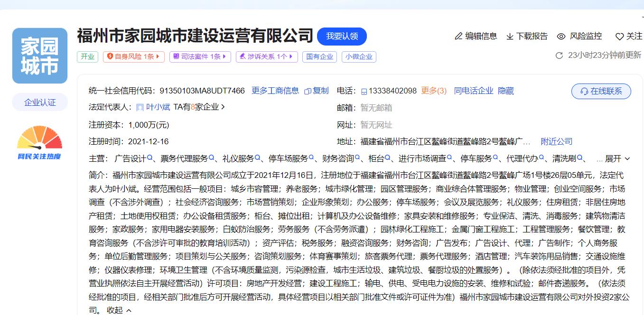Click 隐藏 next to phone number
Screen dimensions: 644x315
click(x=506, y=91)
